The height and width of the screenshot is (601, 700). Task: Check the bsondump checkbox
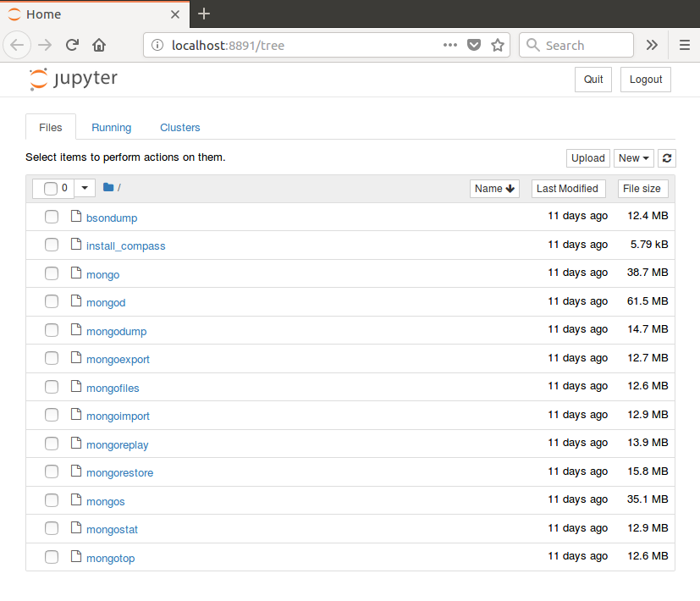[x=52, y=217]
